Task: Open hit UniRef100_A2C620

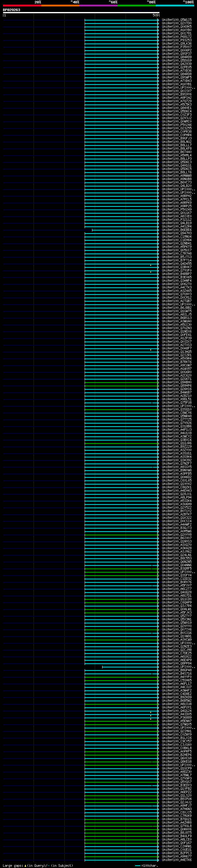Action: pos(177,375)
